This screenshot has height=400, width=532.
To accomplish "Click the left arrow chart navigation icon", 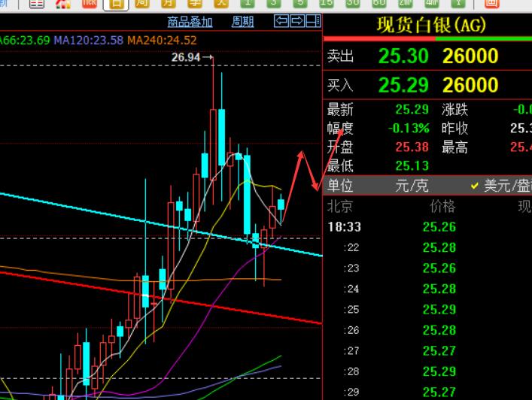I will (281, 21).
